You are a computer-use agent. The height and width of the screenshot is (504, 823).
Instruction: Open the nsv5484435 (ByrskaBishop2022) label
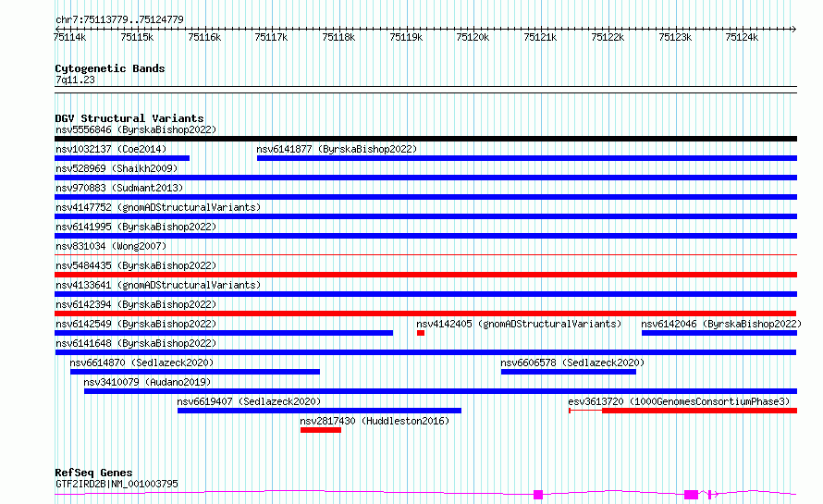tap(136, 265)
